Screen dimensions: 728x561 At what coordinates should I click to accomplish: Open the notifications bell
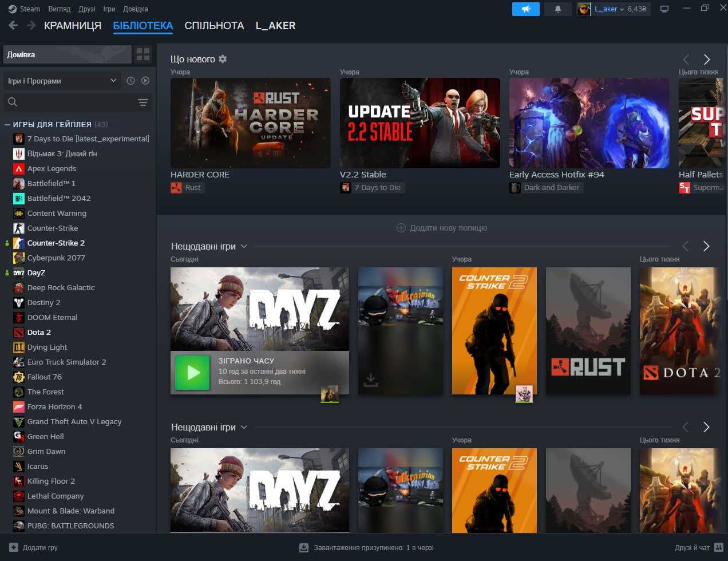click(x=558, y=9)
